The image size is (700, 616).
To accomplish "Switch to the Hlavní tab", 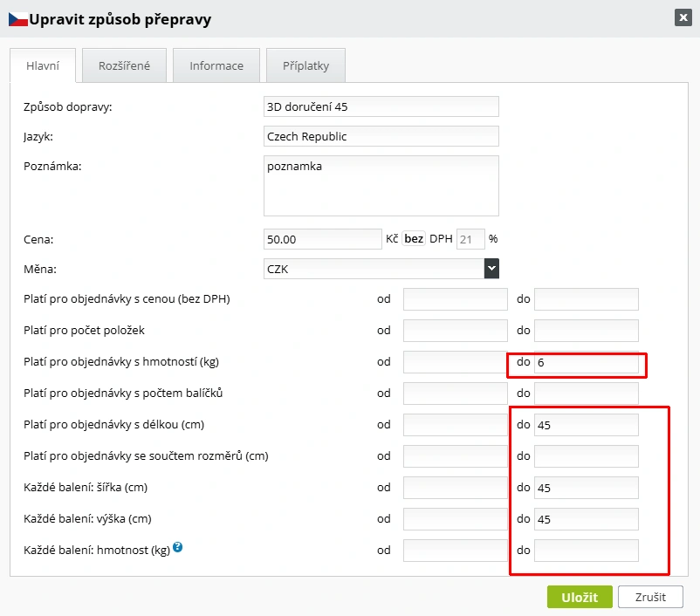I will click(x=43, y=65).
